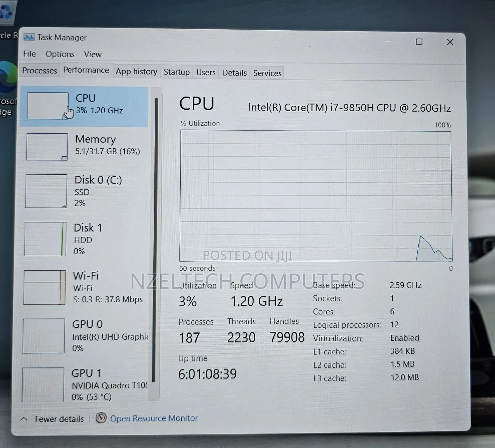
Task: Select the GPU 1 mini graph
Action: click(x=43, y=385)
